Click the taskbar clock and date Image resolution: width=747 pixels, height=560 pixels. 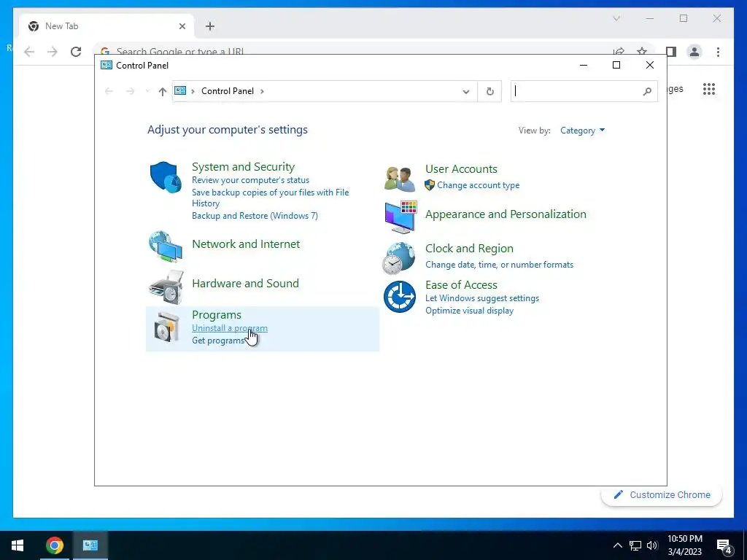[x=684, y=545]
